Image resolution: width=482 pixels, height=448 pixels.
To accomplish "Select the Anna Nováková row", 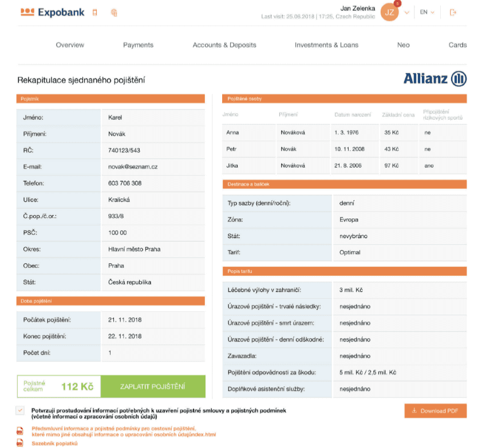I will coord(344,133).
